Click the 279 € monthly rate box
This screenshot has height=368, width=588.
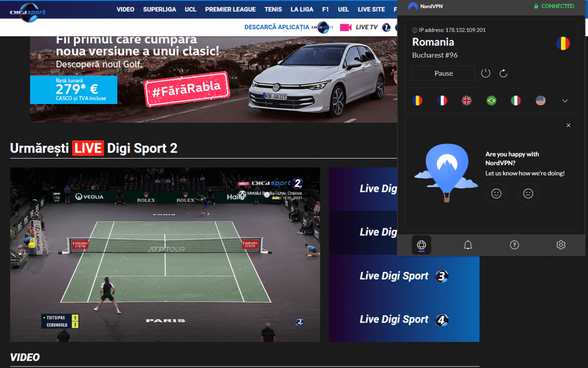pos(73,90)
